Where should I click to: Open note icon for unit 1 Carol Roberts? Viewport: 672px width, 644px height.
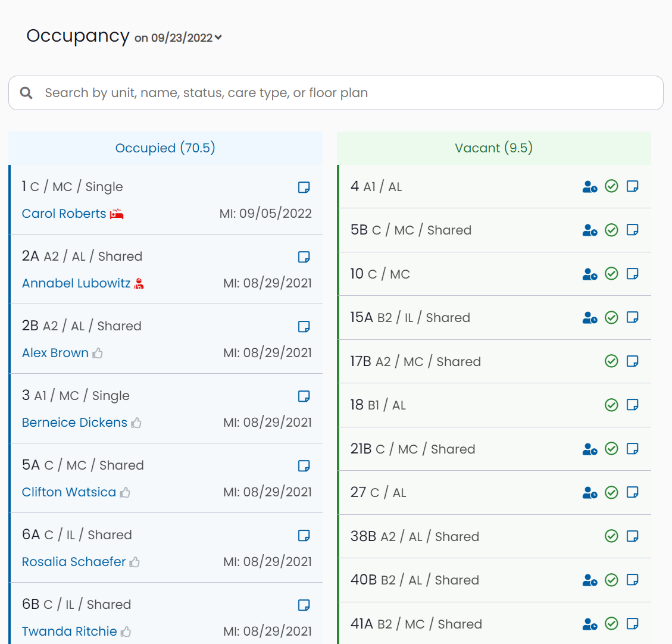tap(304, 187)
